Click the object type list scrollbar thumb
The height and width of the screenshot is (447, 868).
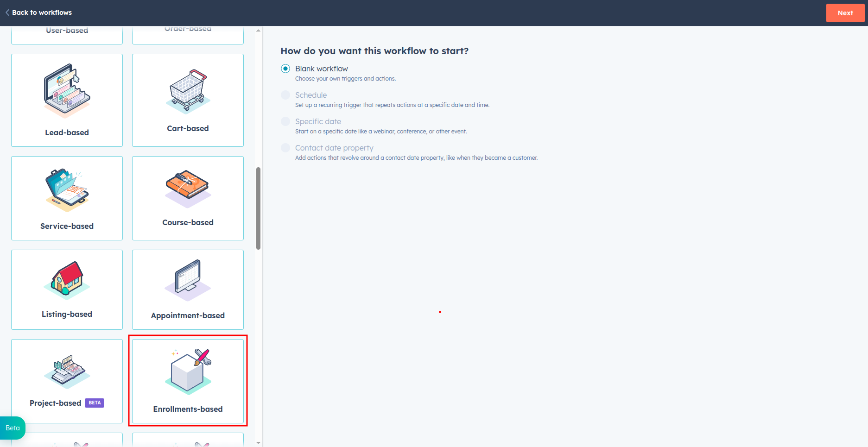(258, 208)
